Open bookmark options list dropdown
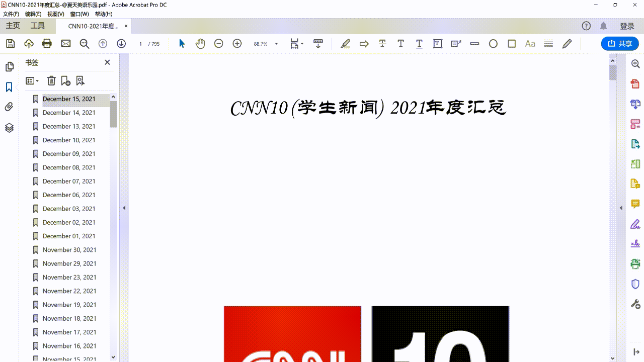The image size is (644, 362). point(32,80)
